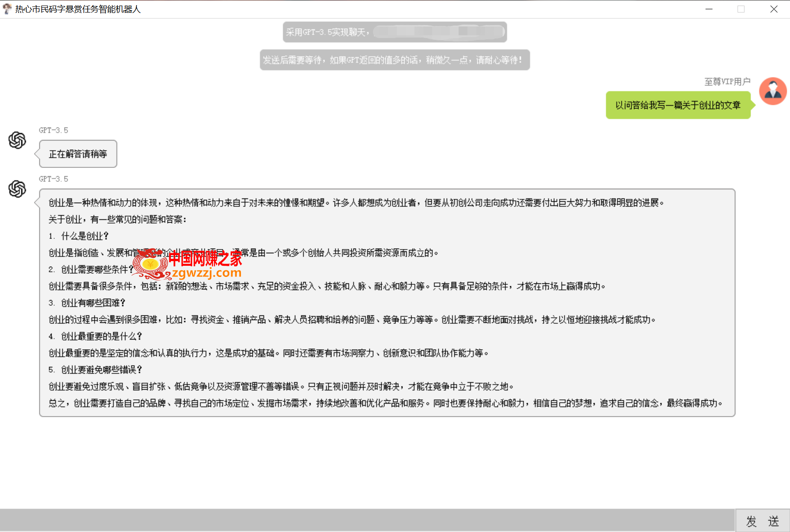Click the app icon in title bar
The image size is (790, 532).
(x=7, y=9)
